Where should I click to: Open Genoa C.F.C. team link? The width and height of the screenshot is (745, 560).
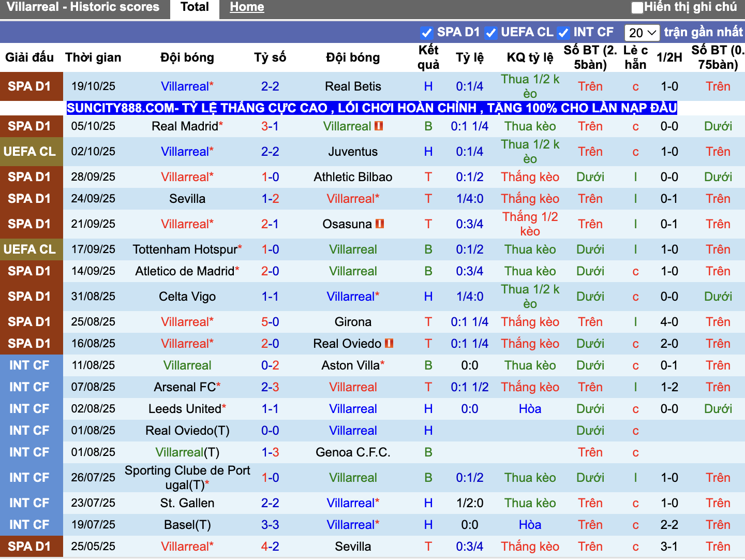click(353, 452)
